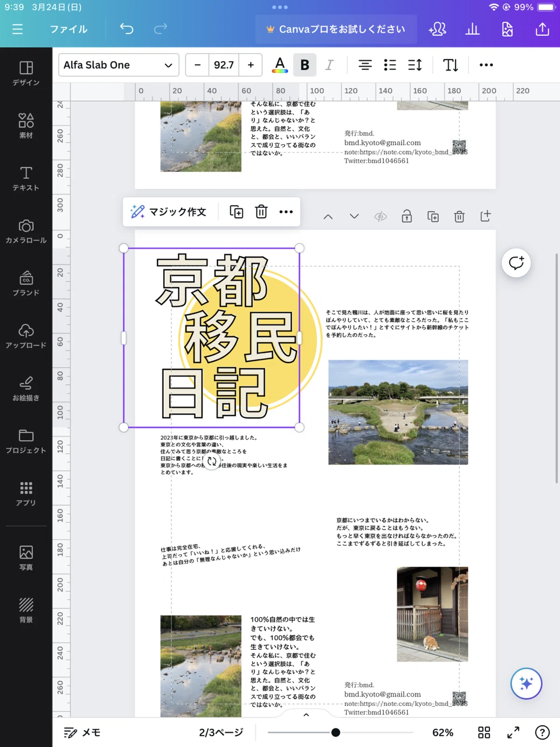Redo the last undone action
Screen dimensions: 560x747
pyautogui.click(x=160, y=29)
